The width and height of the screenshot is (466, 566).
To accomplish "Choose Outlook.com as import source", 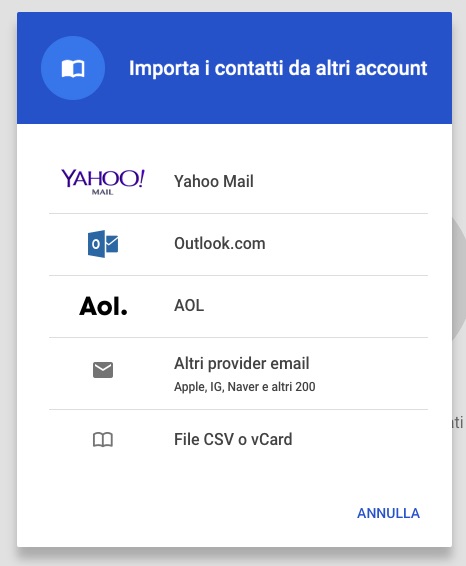I will [238, 244].
